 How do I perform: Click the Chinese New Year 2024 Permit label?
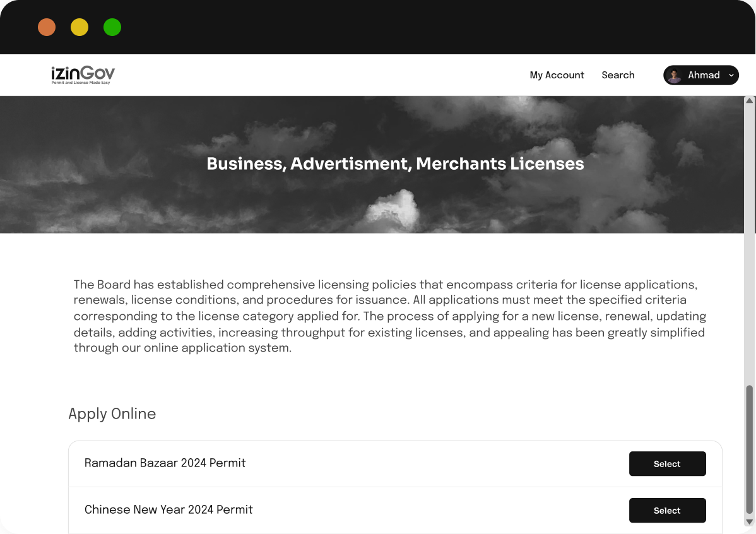point(168,510)
